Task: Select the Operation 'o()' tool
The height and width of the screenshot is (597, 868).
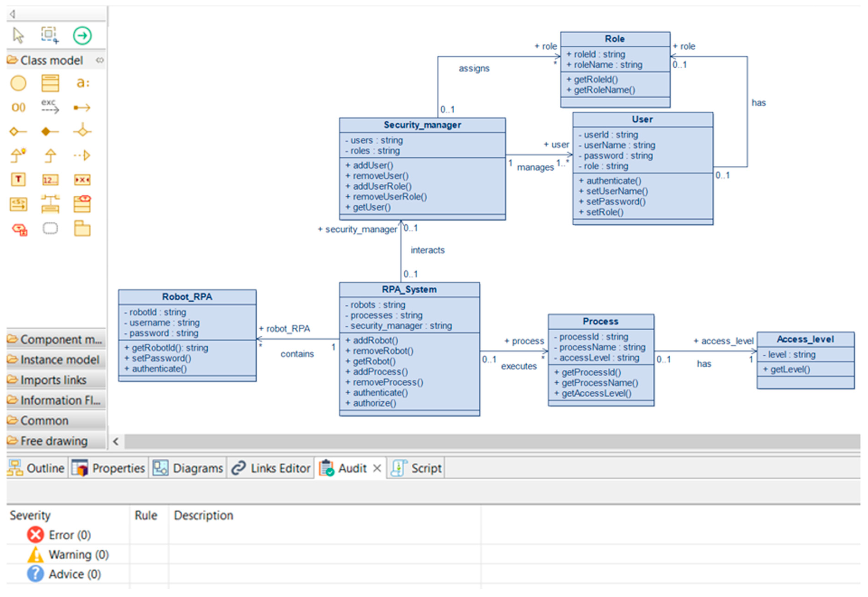Action: click(18, 108)
